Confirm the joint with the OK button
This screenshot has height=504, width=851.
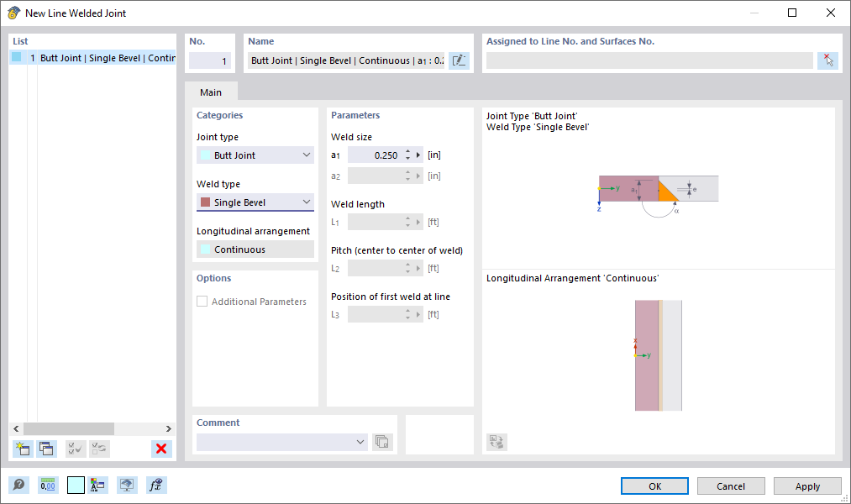654,486
